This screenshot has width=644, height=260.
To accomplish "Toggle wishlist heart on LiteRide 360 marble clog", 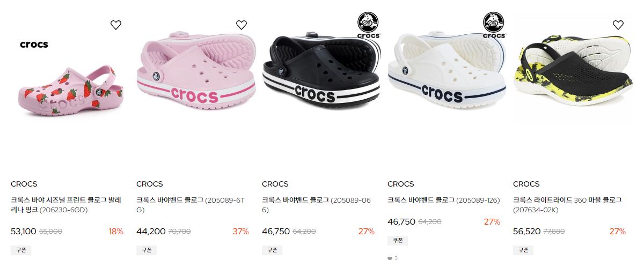I will 618,25.
